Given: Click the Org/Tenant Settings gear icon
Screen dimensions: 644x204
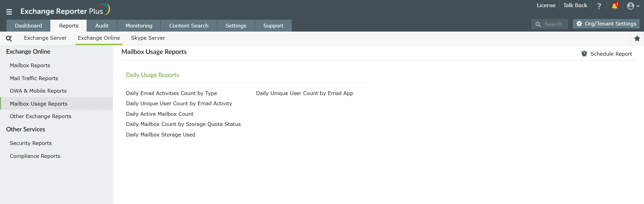Looking at the screenshot, I should [579, 24].
